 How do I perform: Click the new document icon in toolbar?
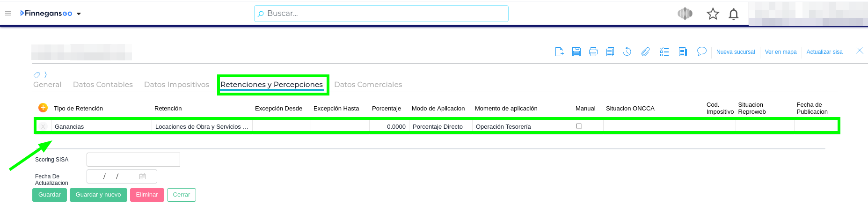tap(559, 52)
